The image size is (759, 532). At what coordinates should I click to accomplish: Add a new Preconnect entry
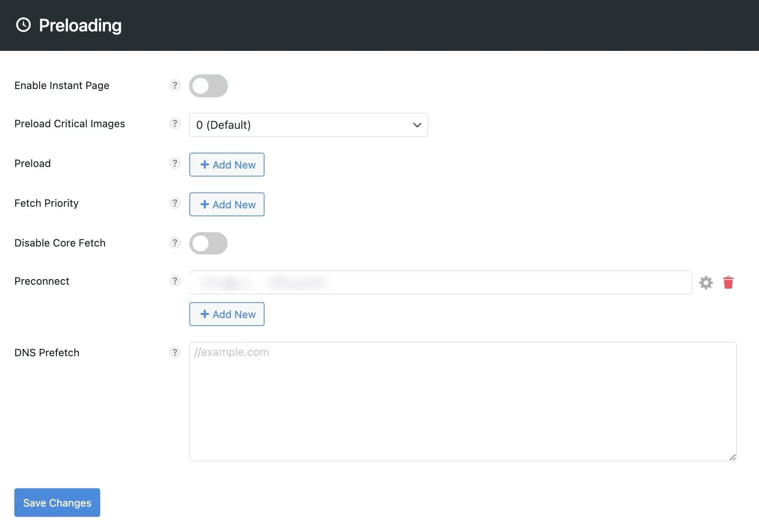(x=227, y=314)
